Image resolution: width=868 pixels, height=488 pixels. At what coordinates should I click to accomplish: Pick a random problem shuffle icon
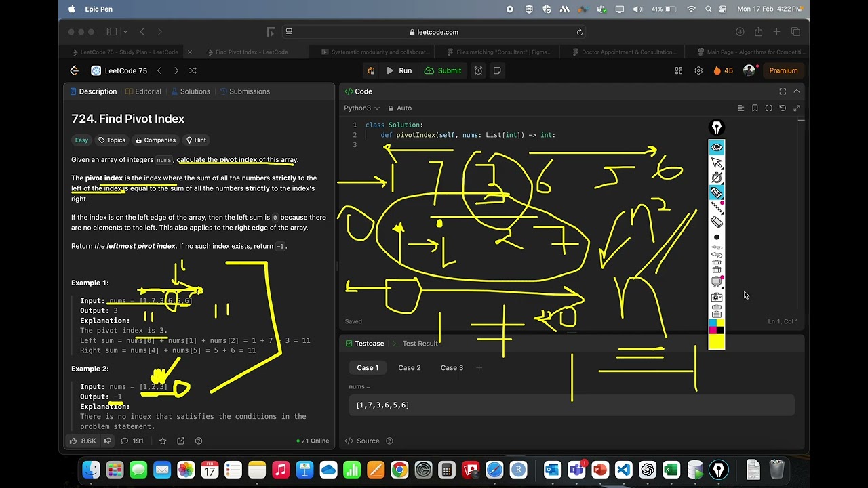(193, 70)
